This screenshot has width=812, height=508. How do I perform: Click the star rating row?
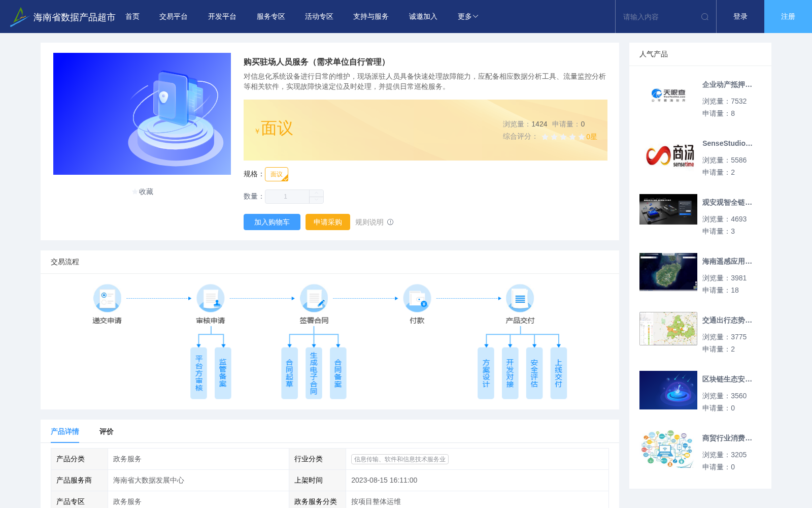[563, 137]
